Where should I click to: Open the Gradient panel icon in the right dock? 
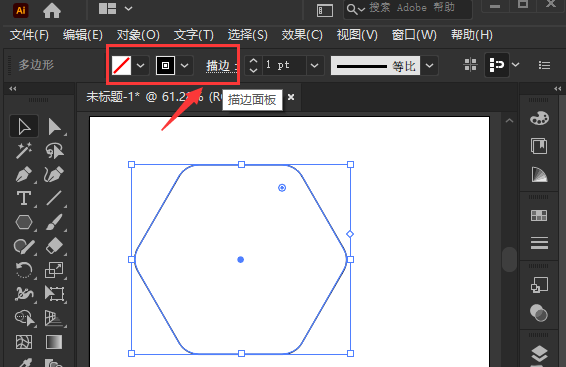click(x=539, y=174)
